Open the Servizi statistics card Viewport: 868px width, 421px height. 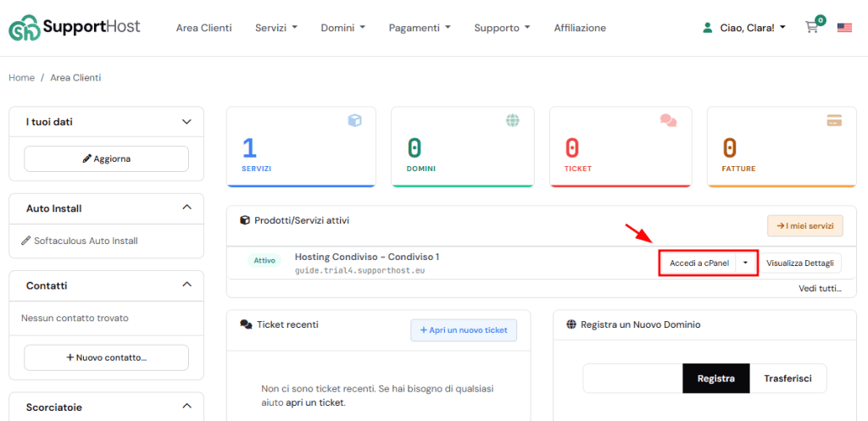coord(301,147)
